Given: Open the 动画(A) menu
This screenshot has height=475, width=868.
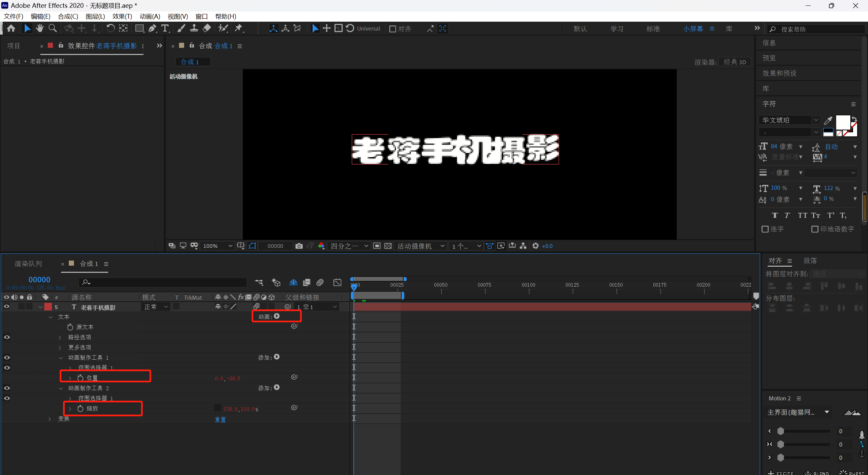Looking at the screenshot, I should (x=150, y=16).
